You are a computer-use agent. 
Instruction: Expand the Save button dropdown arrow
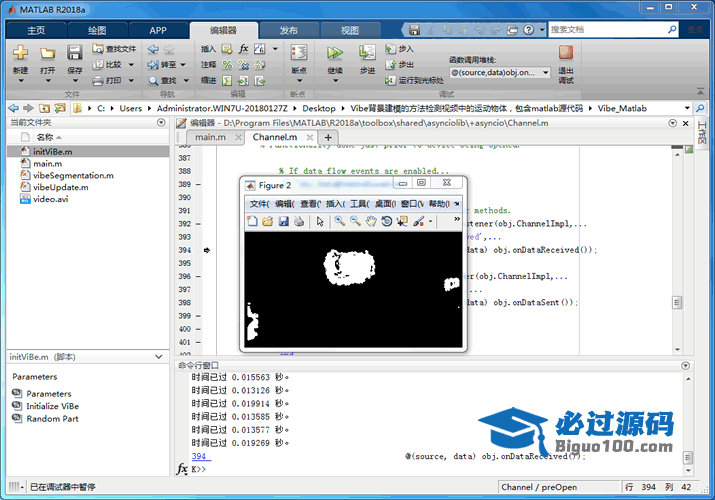[x=75, y=81]
